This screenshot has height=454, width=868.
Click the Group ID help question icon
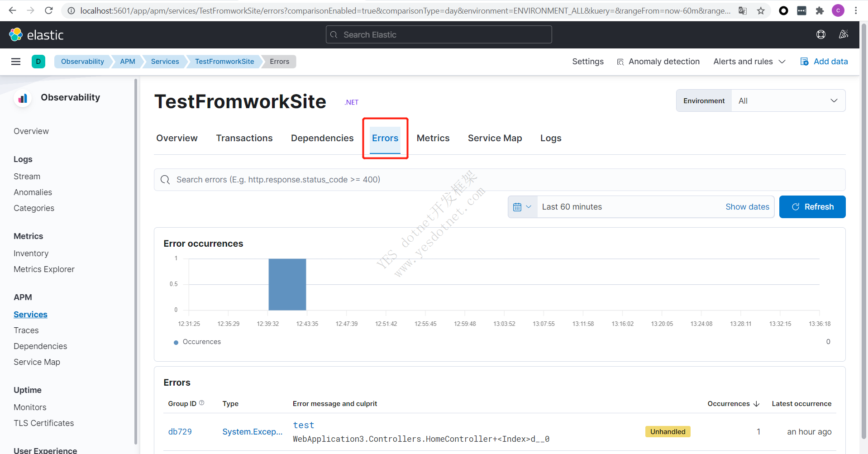point(202,403)
